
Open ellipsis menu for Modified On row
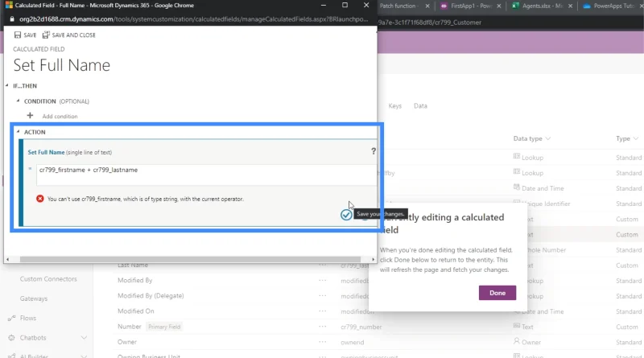(x=323, y=311)
